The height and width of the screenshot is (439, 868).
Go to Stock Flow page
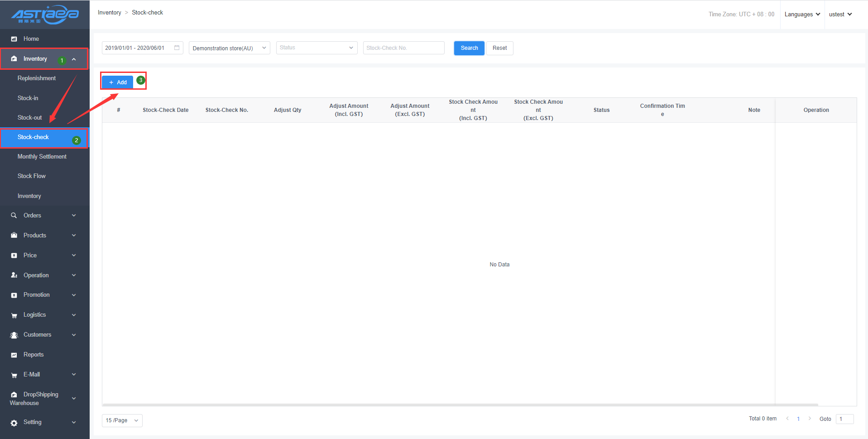click(x=31, y=176)
